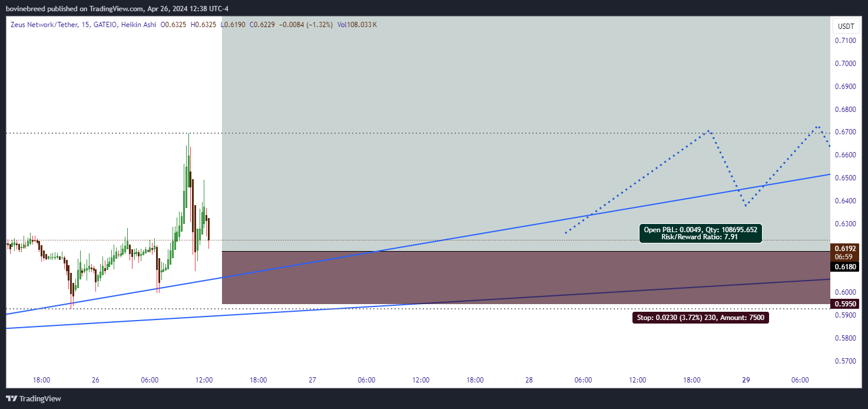Click the 06:59 candle countdown tag
The height and width of the screenshot is (409, 868).
point(845,258)
